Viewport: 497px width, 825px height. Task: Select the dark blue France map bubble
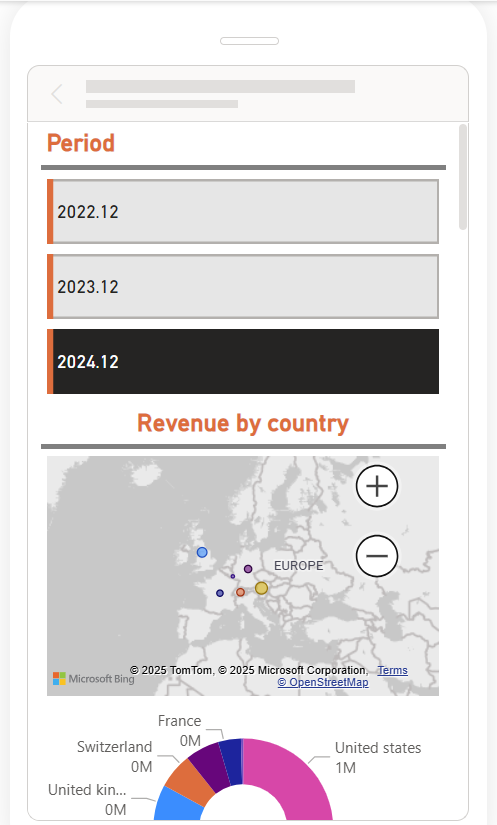(220, 593)
